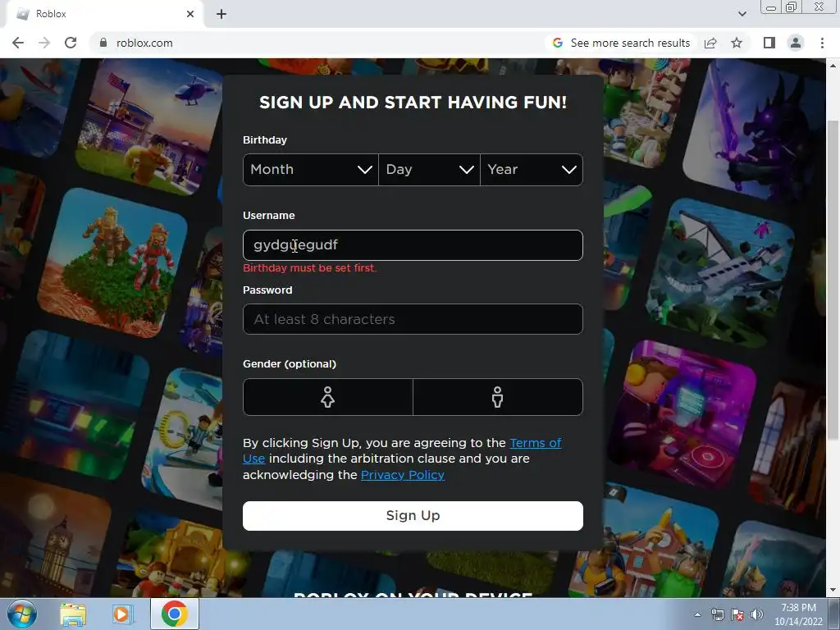Open the Chrome three-dot menu

pos(822,43)
